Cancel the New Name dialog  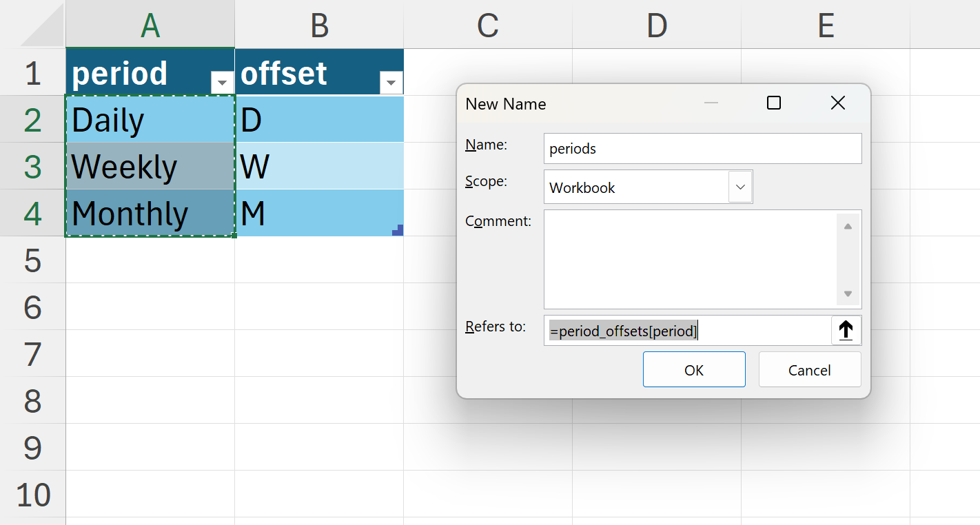pos(809,370)
